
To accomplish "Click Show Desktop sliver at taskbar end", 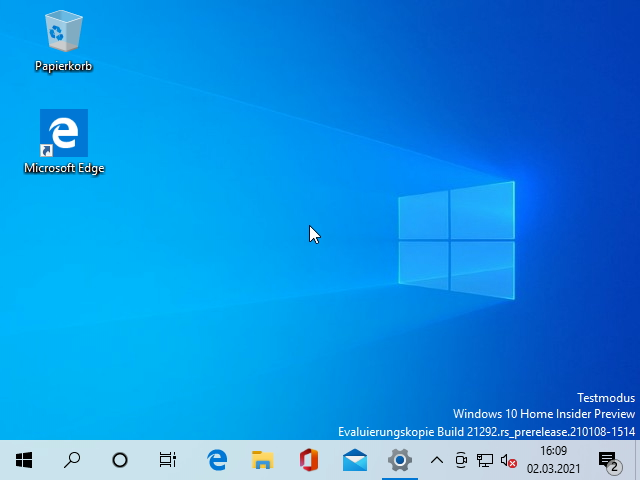I will (x=637, y=460).
